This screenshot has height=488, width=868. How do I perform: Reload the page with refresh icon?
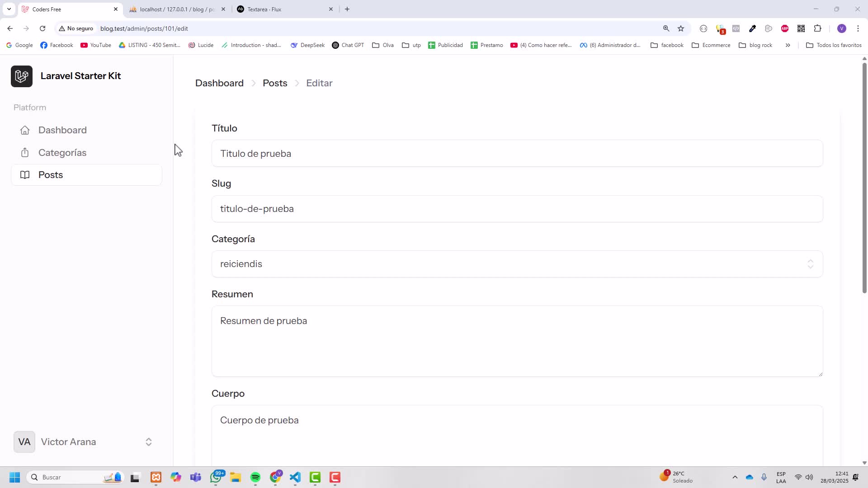[42, 28]
